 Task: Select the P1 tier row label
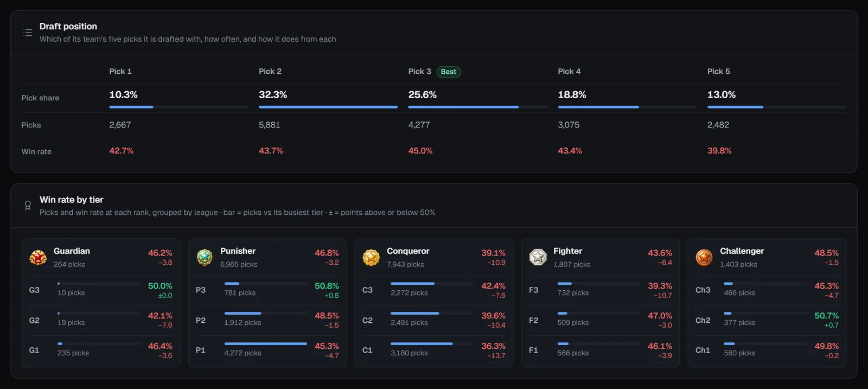(x=200, y=350)
